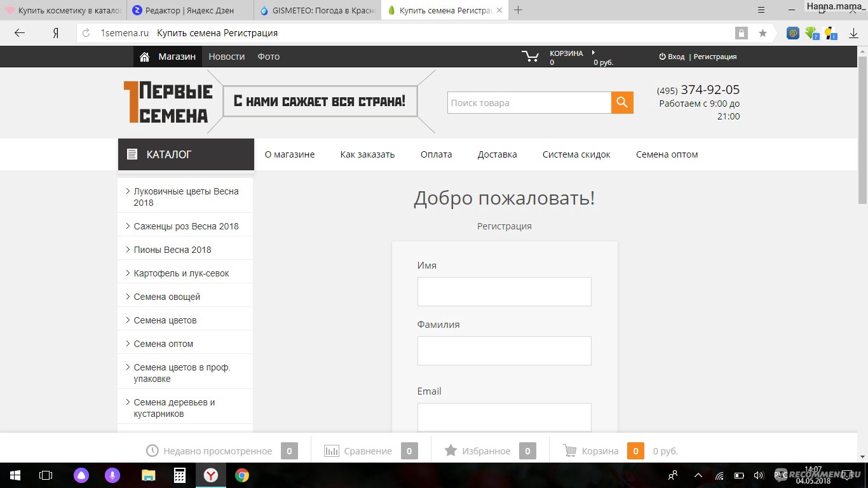Click the browser back arrow
The width and height of the screenshot is (868, 488).
coord(20,33)
